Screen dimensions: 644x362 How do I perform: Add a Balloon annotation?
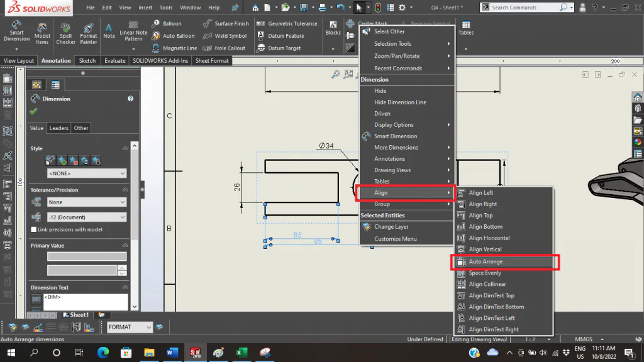pos(166,23)
